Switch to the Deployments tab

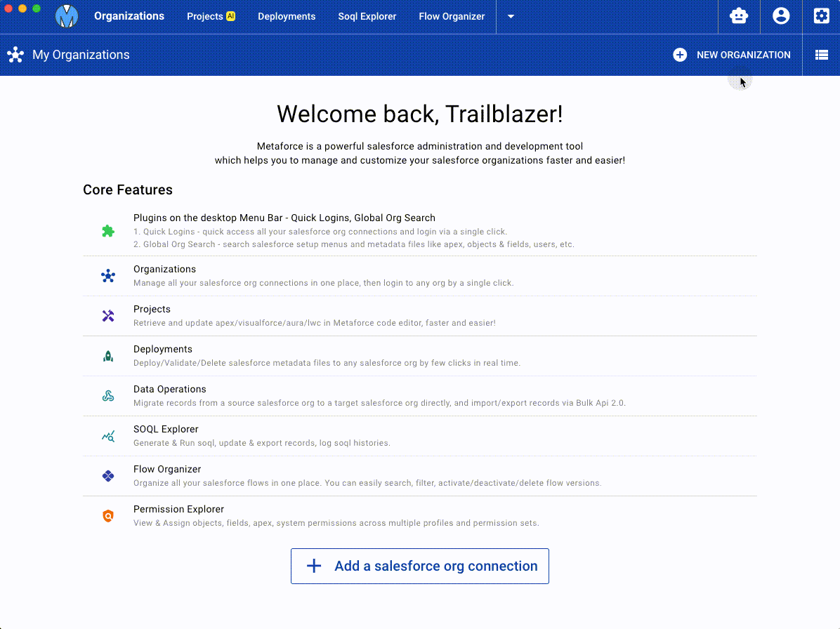coord(287,17)
